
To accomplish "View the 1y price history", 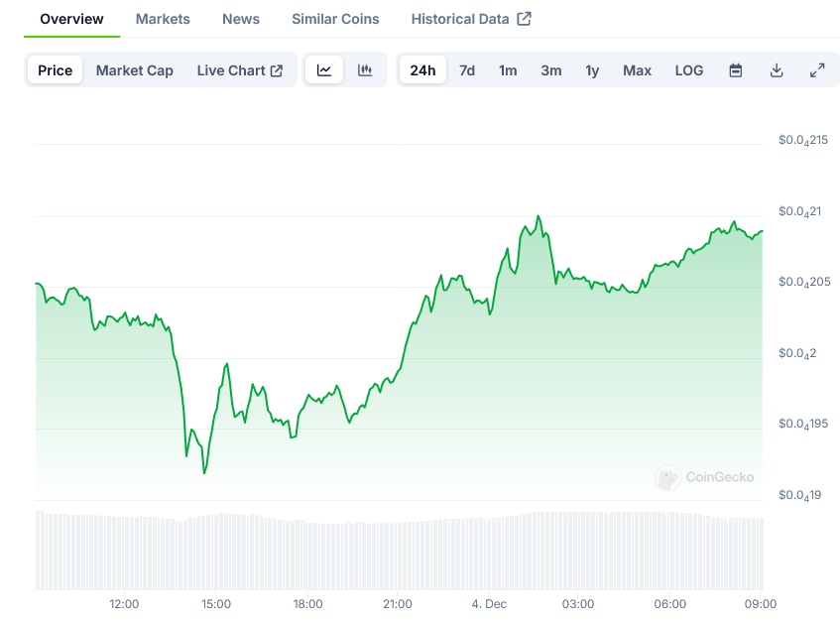I will [x=592, y=70].
